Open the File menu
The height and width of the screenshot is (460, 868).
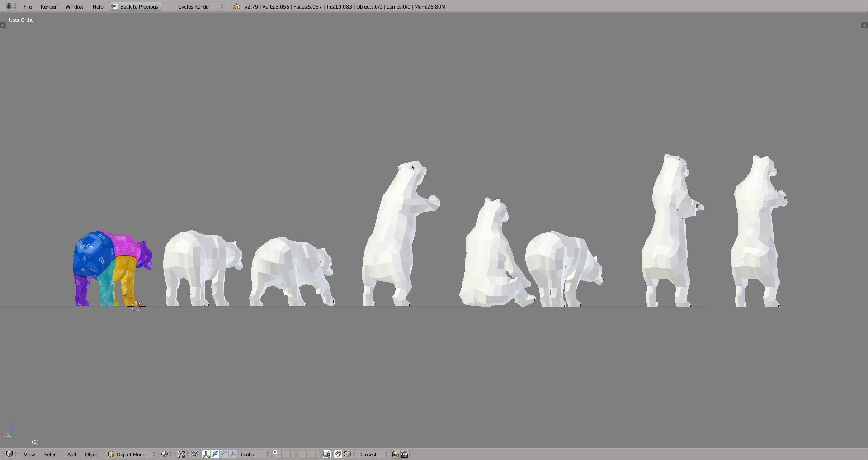(28, 7)
